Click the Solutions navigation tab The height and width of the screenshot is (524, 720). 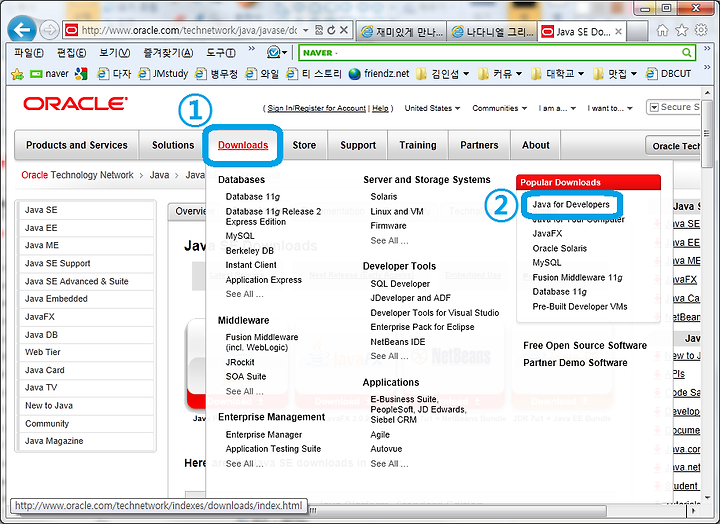pos(173,145)
